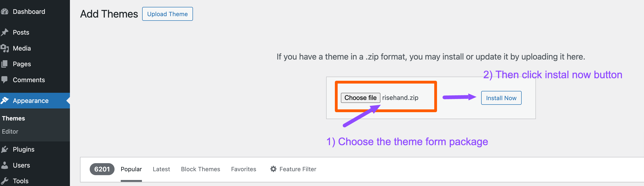644x186 pixels.
Task: Click the Posts pushpin icon
Action: coord(5,32)
